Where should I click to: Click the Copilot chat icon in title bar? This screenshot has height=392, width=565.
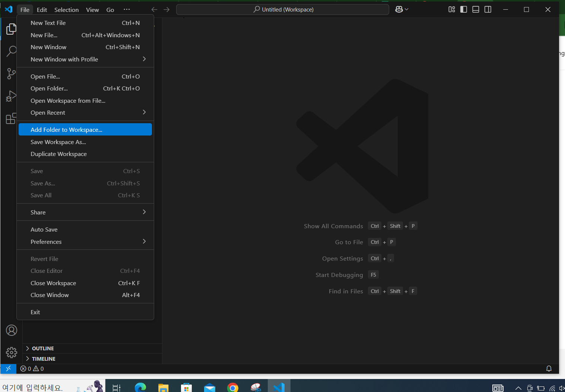coord(399,9)
